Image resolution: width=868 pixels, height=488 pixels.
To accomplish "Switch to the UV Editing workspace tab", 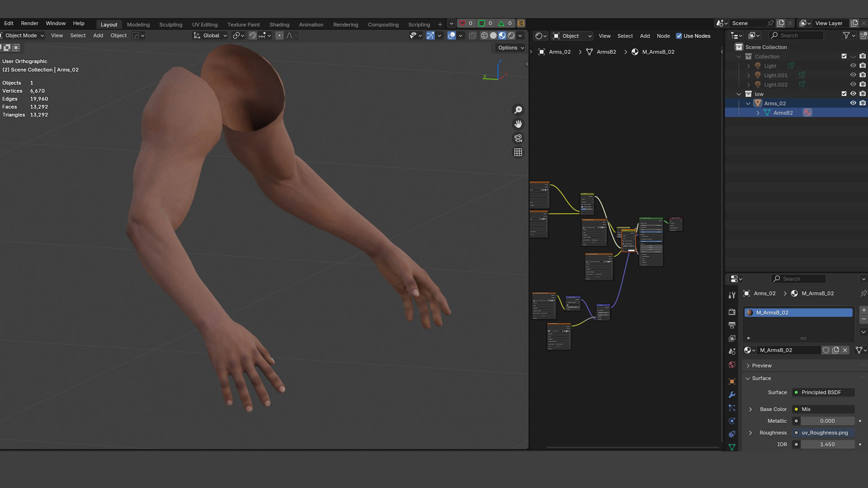I will [204, 24].
